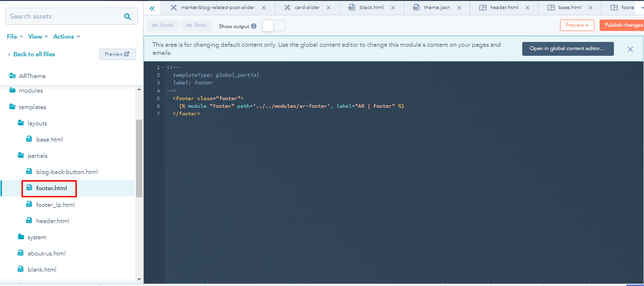Fold the footer tag at line 5
The width and height of the screenshot is (644, 286).
162,98
